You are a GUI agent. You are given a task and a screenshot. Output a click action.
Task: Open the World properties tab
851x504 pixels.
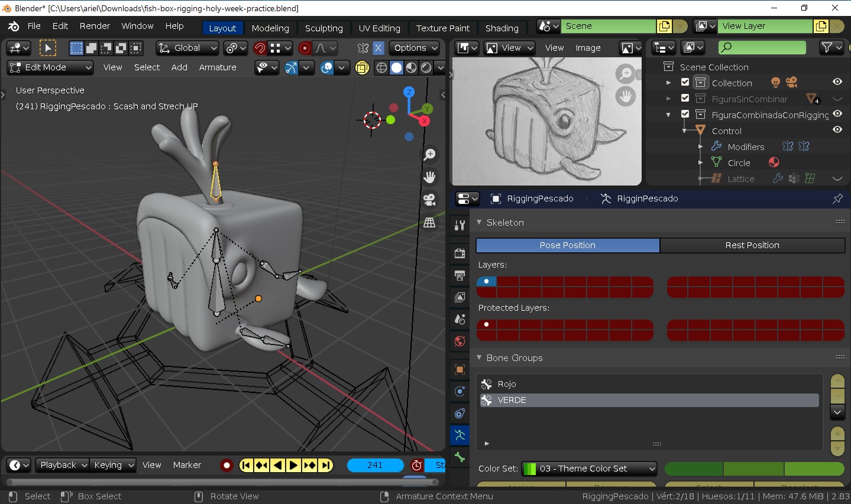pyautogui.click(x=460, y=341)
